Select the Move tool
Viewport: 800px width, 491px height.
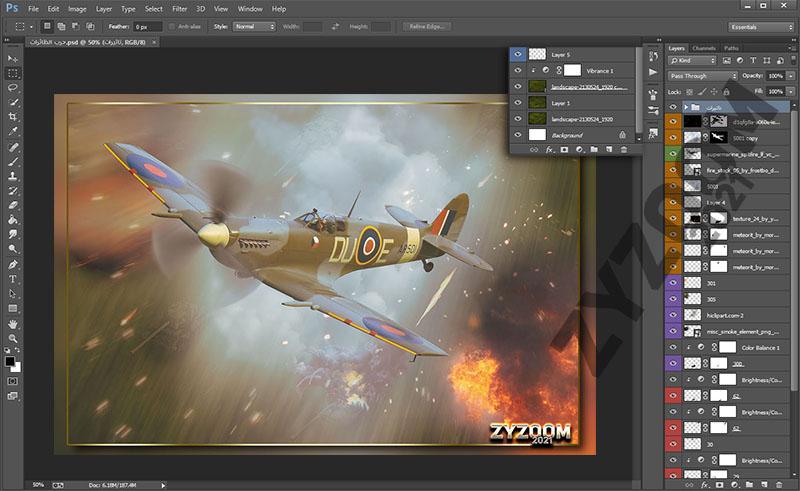[13, 59]
